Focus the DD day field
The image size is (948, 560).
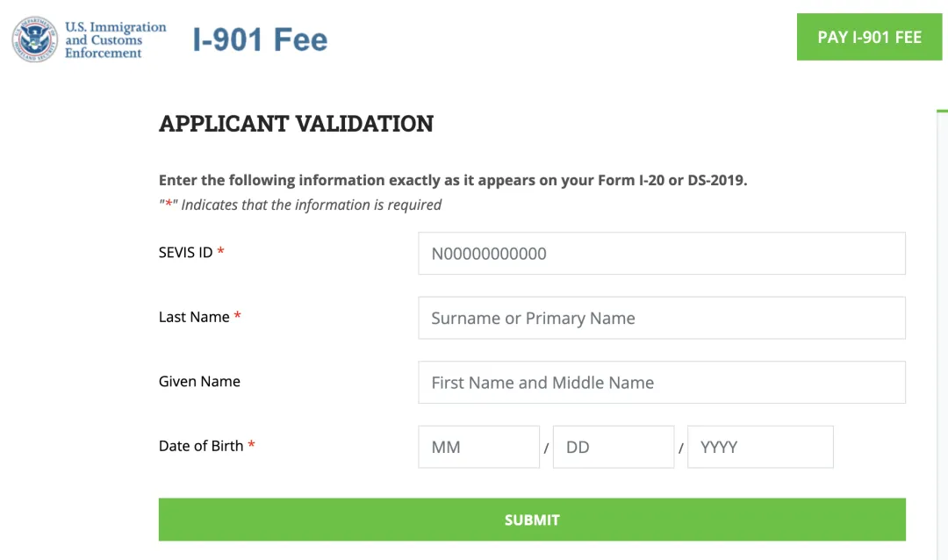(613, 447)
